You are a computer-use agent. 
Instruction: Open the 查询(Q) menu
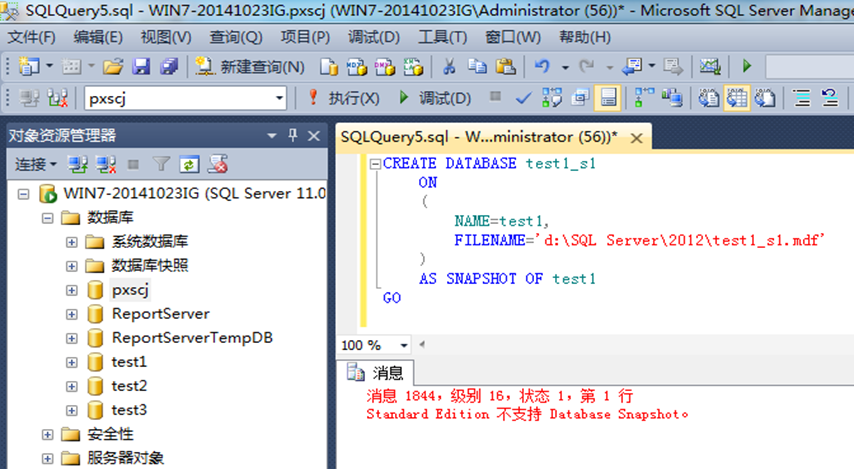[x=236, y=37]
